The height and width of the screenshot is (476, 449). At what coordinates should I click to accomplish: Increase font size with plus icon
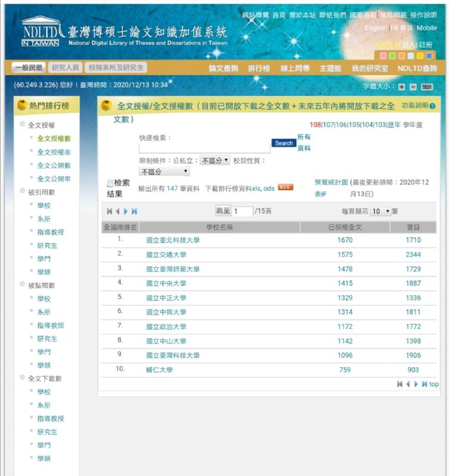[401, 87]
